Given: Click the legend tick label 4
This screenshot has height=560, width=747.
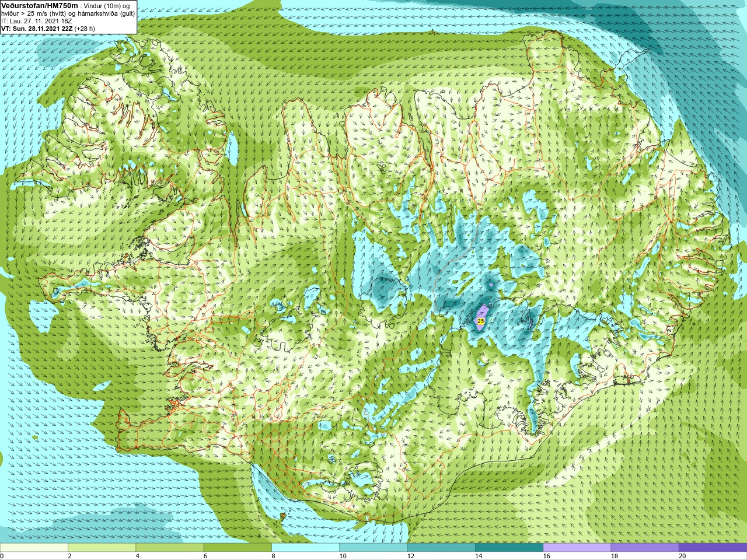Looking at the screenshot, I should [138, 556].
